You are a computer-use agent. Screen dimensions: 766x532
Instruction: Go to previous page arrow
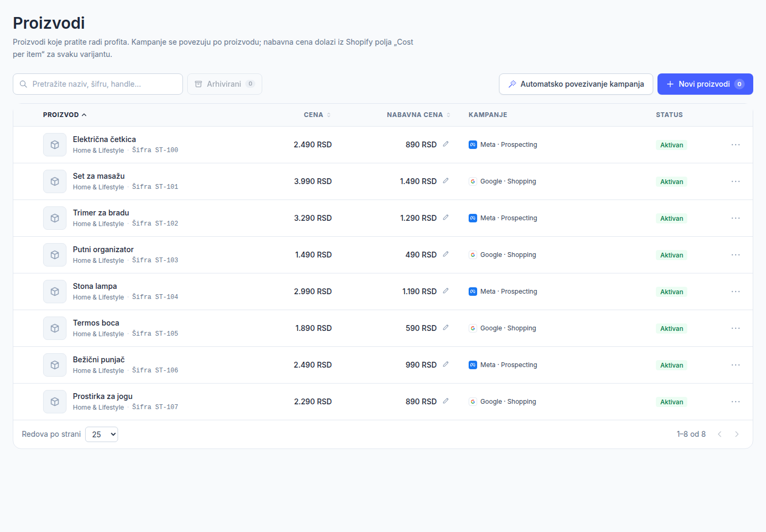pyautogui.click(x=720, y=434)
